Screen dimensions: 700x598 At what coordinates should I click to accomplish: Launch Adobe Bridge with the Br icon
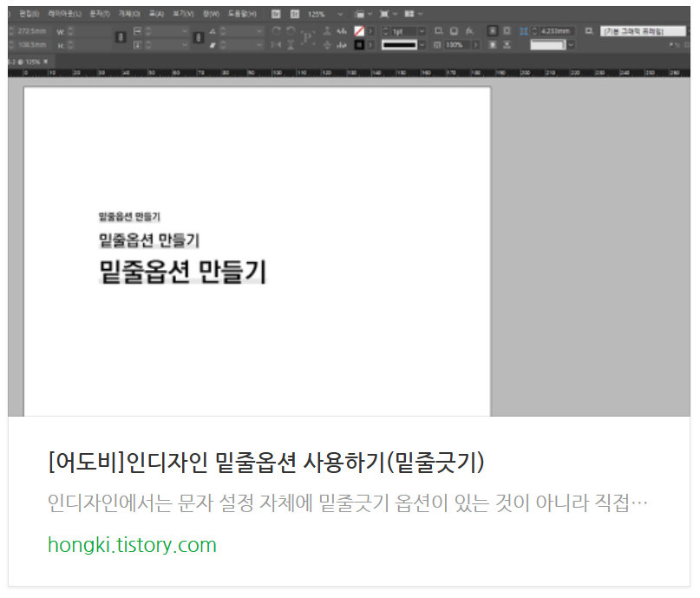pyautogui.click(x=276, y=14)
